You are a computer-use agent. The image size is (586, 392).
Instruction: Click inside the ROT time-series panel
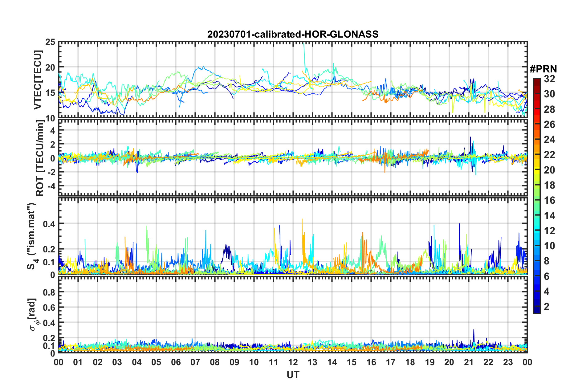(x=293, y=157)
